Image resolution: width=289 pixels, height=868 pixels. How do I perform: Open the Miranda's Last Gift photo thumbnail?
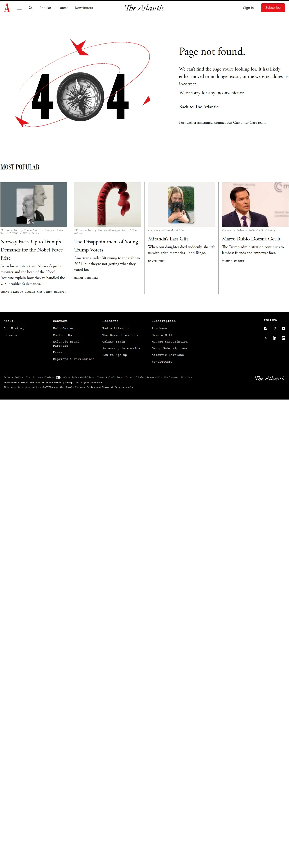tap(181, 205)
